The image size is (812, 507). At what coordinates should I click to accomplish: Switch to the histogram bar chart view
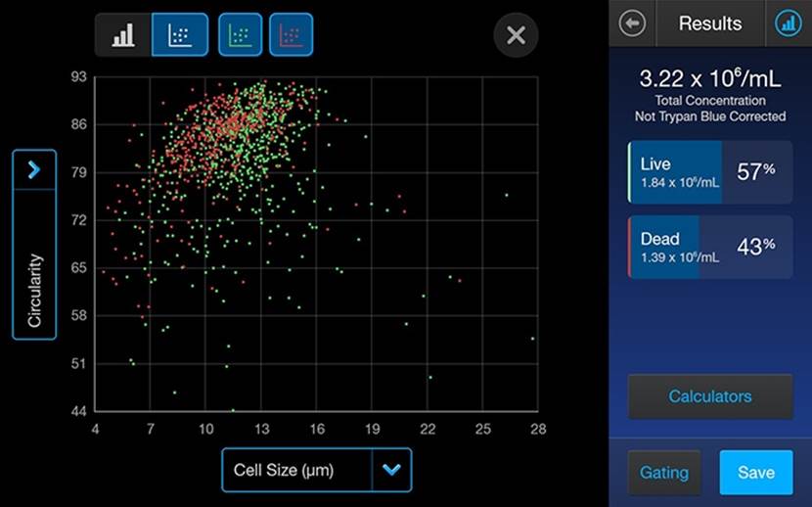coord(123,35)
